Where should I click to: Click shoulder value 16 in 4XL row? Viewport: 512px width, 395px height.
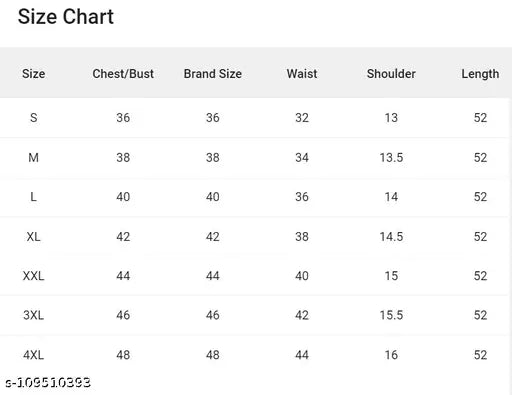tap(391, 355)
